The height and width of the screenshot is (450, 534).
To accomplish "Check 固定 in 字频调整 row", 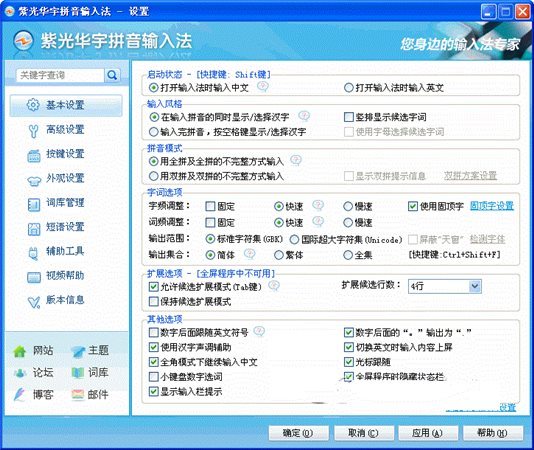I will click(210, 206).
